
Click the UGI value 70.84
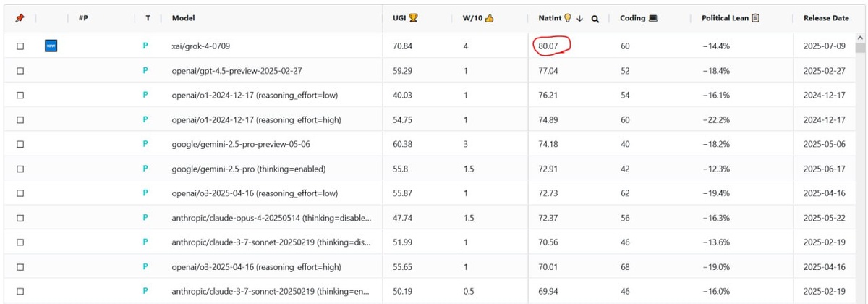coord(402,46)
